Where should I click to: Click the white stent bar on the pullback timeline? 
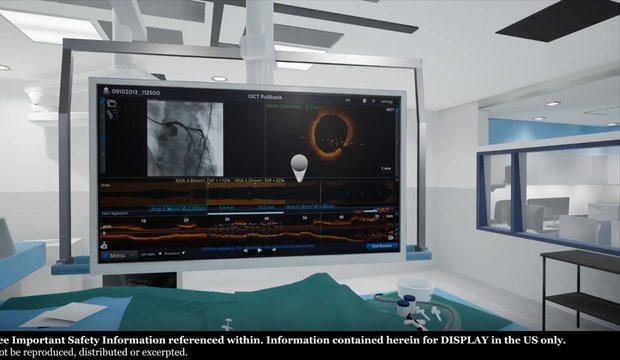pyautogui.click(x=245, y=213)
